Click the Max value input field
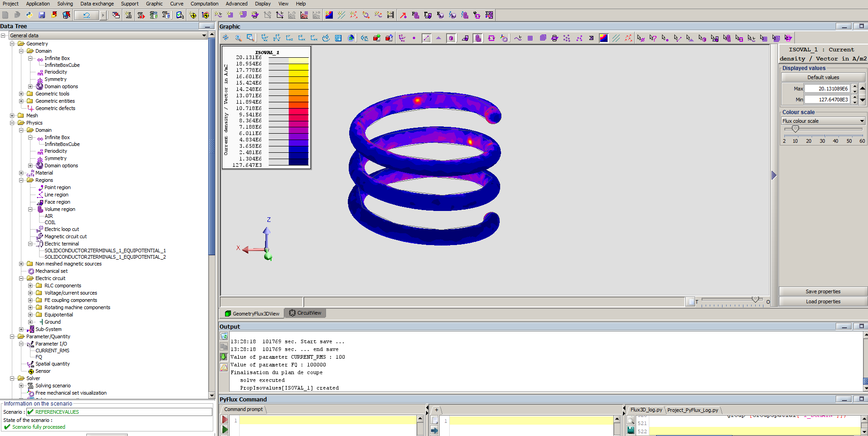This screenshot has width=868, height=436. pyautogui.click(x=827, y=89)
